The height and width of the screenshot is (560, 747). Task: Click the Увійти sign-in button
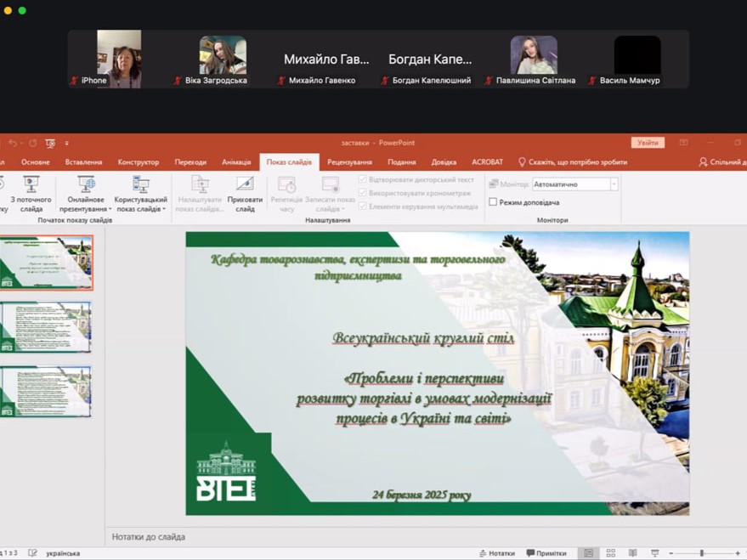pos(648,143)
